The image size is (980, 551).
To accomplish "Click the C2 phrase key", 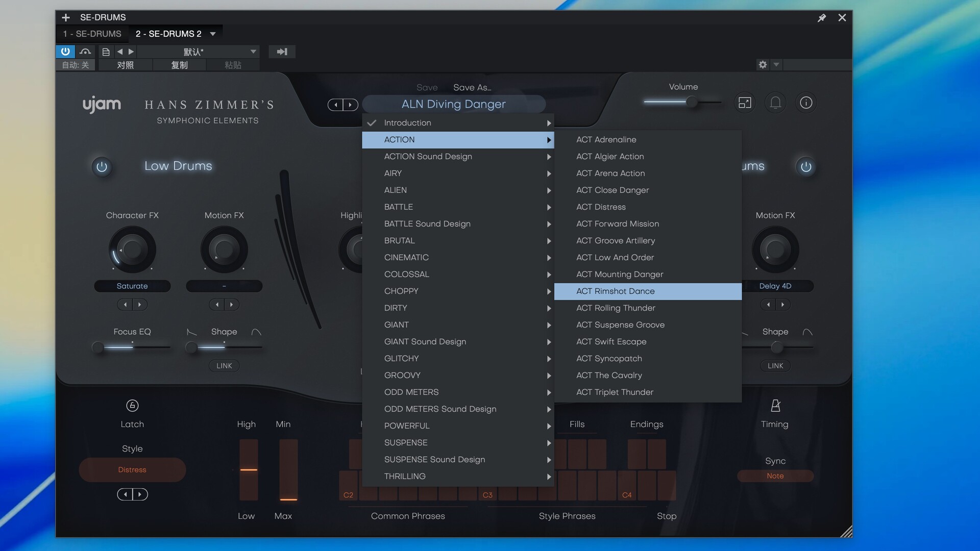I will 349,485.
